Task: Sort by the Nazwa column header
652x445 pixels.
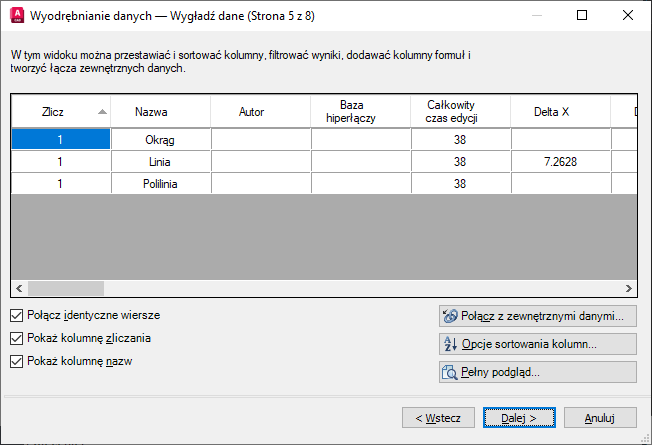Action: (160, 112)
